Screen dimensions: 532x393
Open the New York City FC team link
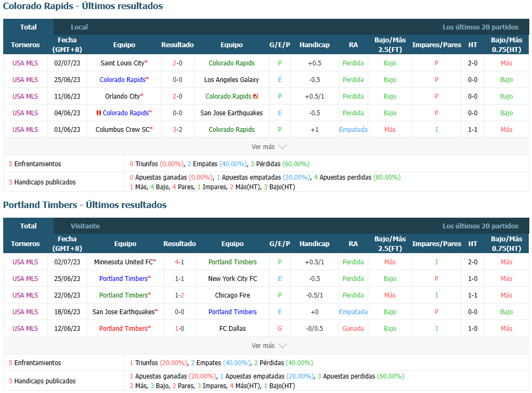tap(233, 279)
